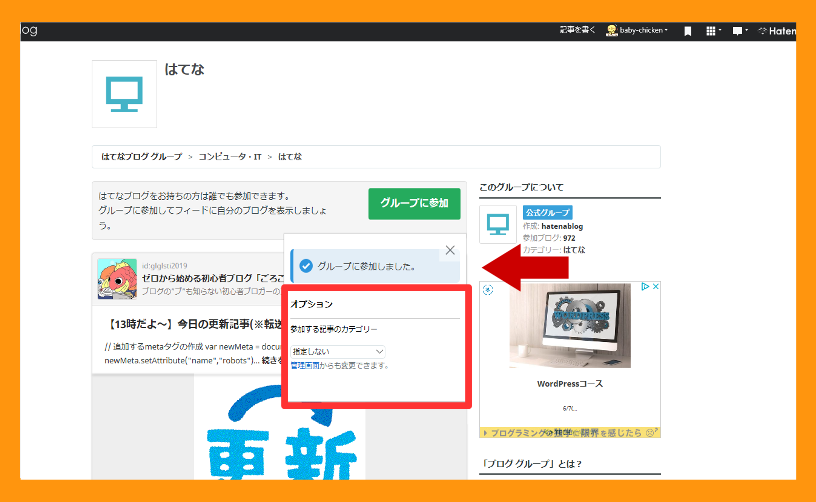Click the オプション heading in popup

(311, 304)
